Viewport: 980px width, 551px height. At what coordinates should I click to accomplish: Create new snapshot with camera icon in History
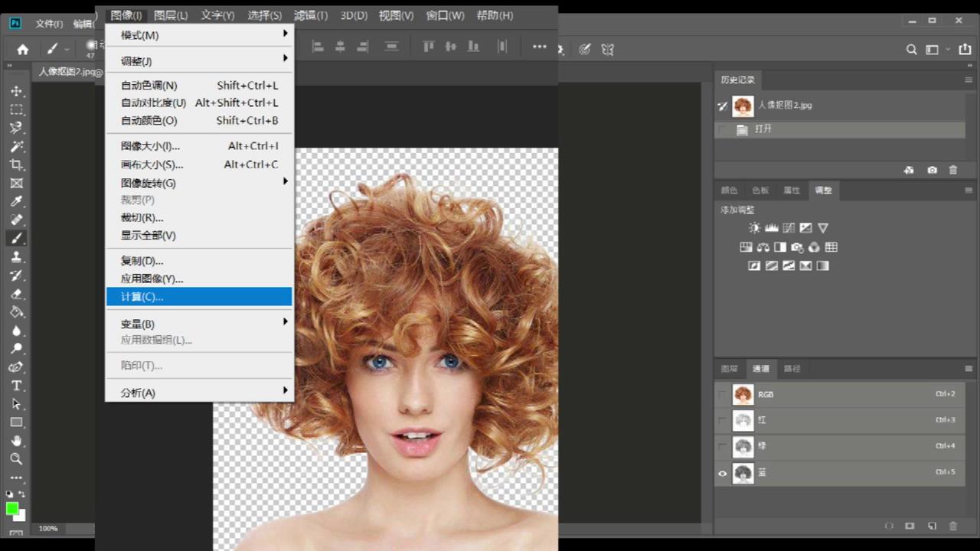pos(932,170)
